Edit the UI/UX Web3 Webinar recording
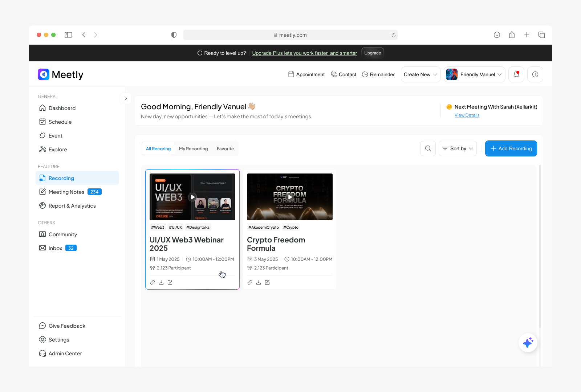581x392 pixels. [x=170, y=282]
